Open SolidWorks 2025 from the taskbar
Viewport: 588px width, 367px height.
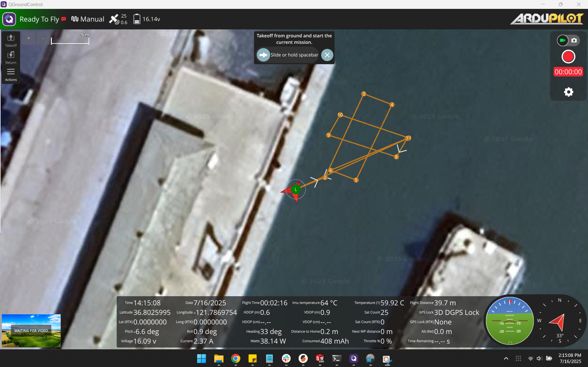click(x=320, y=358)
